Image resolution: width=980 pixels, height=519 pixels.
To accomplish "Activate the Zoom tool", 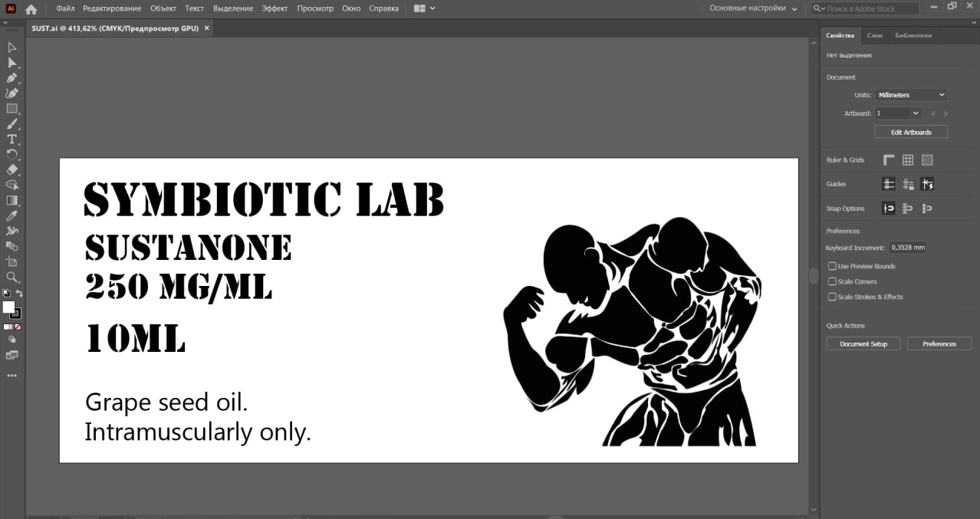I will pyautogui.click(x=12, y=277).
